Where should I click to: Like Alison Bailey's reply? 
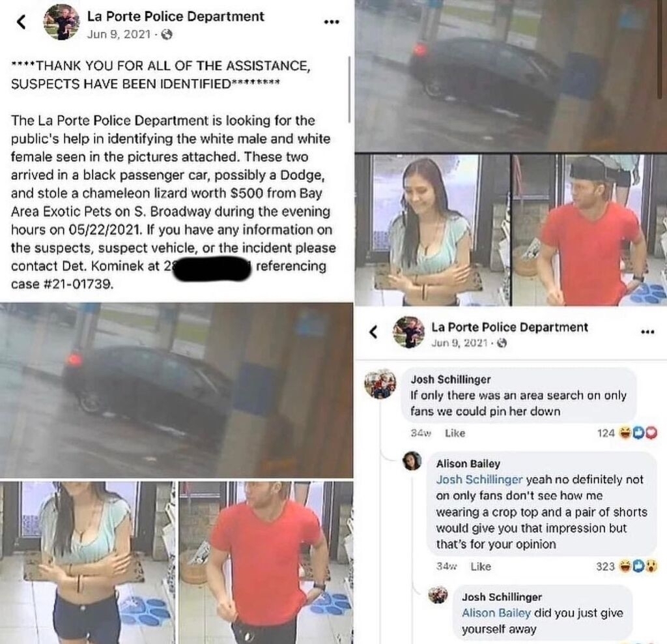(481, 566)
